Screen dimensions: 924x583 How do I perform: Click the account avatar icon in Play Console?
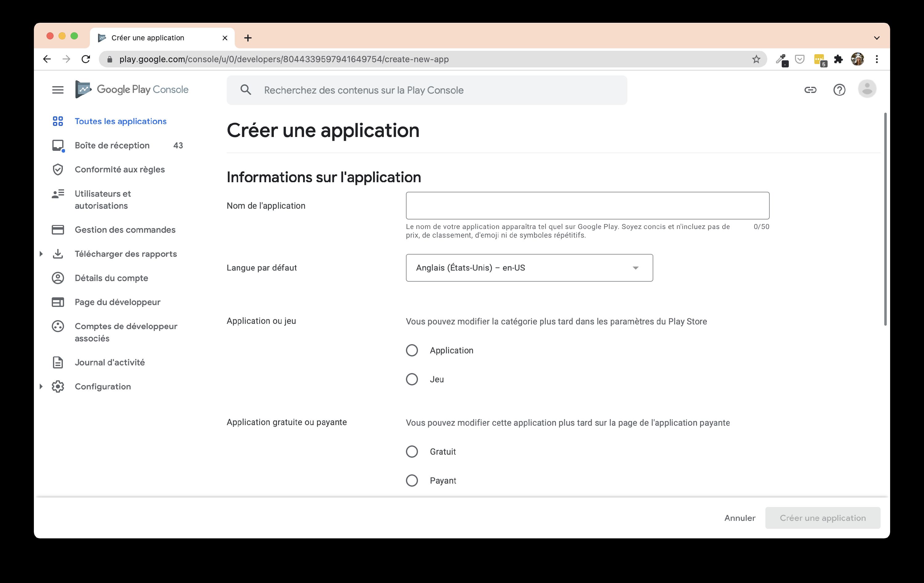tap(867, 89)
